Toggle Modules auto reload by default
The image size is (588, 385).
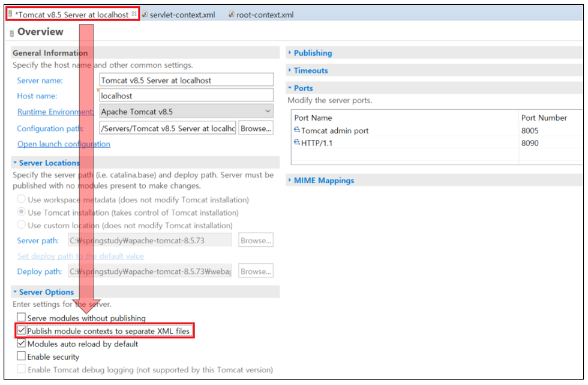22,344
